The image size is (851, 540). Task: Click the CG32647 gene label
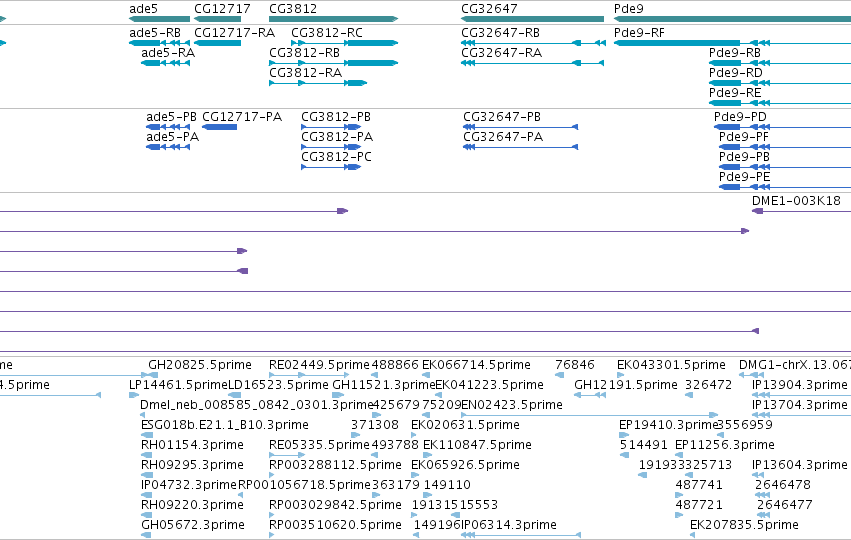tap(489, 9)
